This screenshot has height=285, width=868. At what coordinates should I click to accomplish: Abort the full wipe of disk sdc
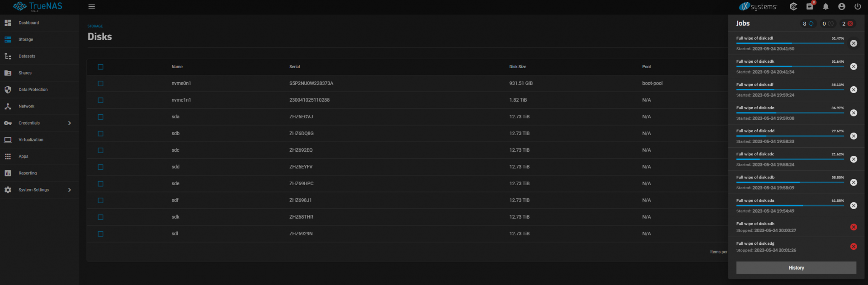854,159
